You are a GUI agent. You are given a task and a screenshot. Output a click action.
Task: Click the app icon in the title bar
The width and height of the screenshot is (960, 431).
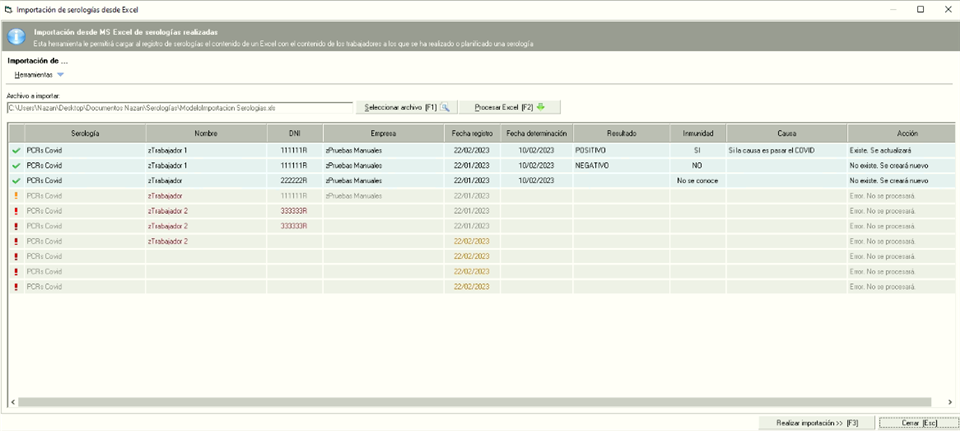tap(9, 9)
